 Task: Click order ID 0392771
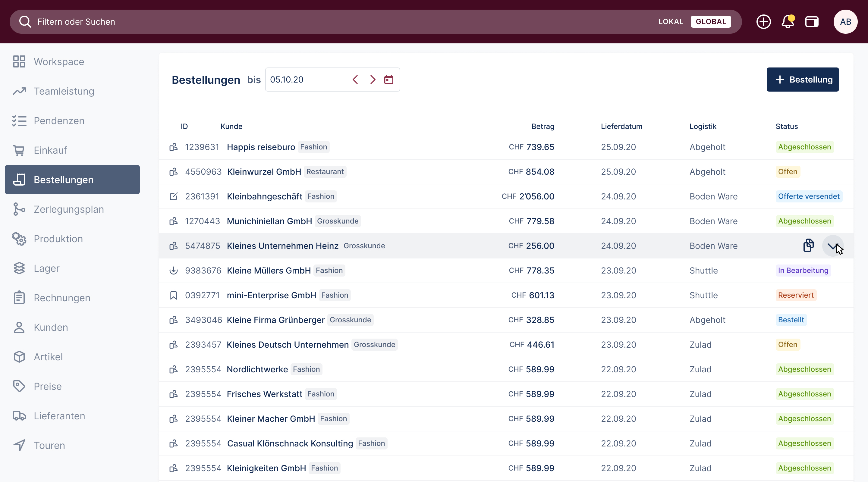click(202, 295)
